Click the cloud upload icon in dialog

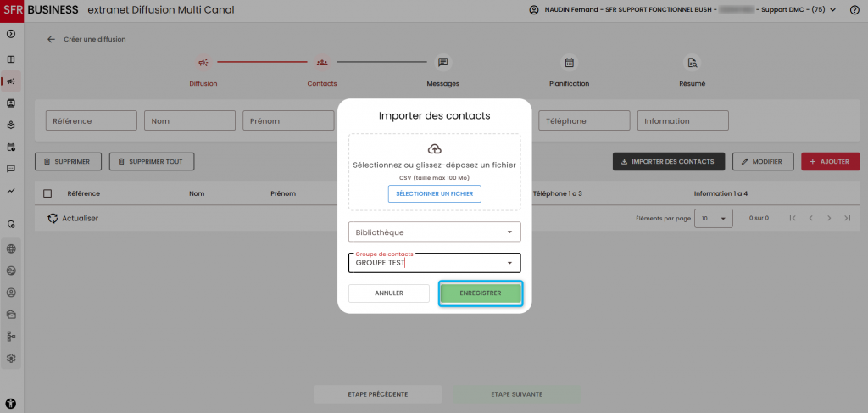point(435,149)
